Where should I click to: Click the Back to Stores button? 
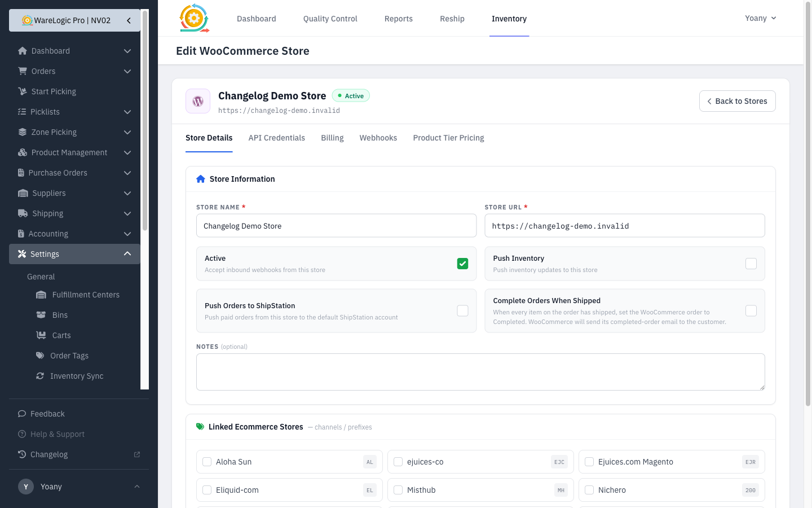click(738, 101)
